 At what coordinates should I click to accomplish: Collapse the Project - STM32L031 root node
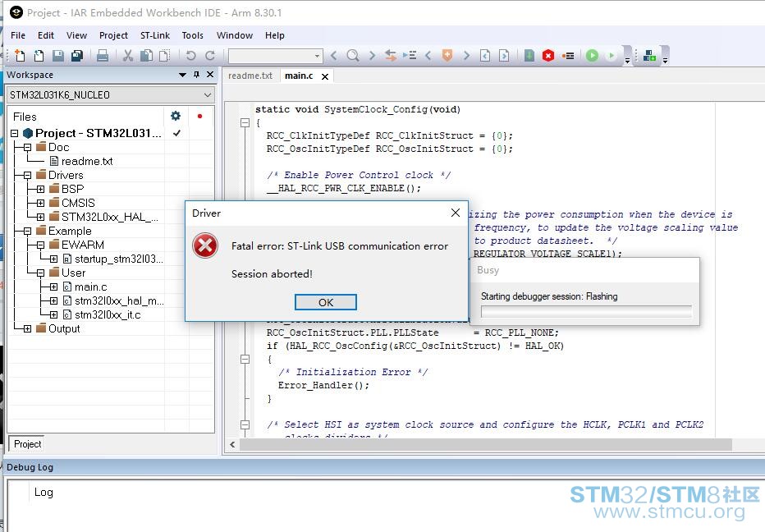pos(15,133)
